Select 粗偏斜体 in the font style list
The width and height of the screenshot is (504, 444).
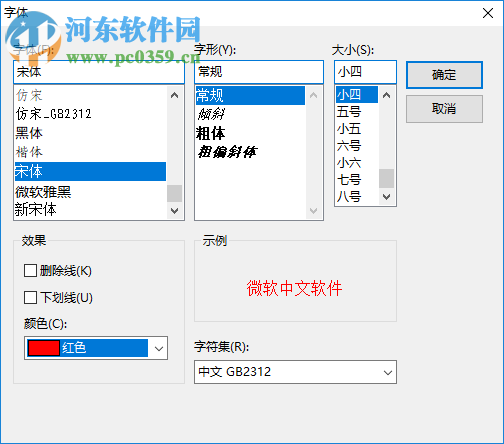tap(250, 152)
